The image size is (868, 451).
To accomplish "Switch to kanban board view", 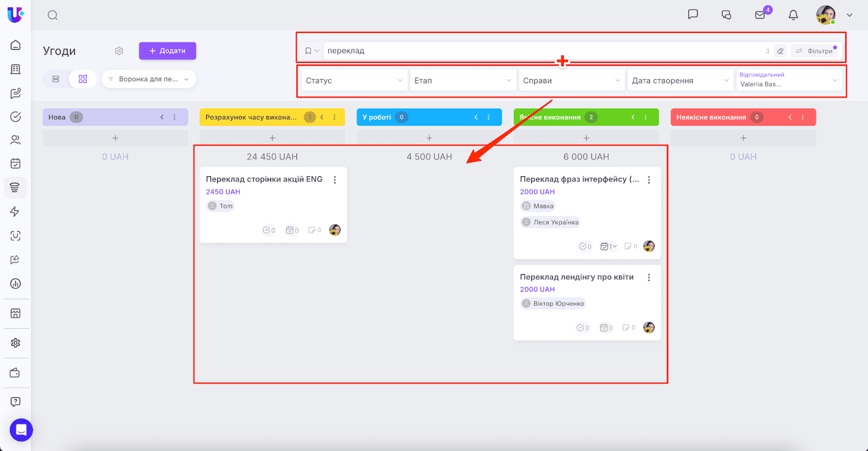I will pyautogui.click(x=82, y=79).
